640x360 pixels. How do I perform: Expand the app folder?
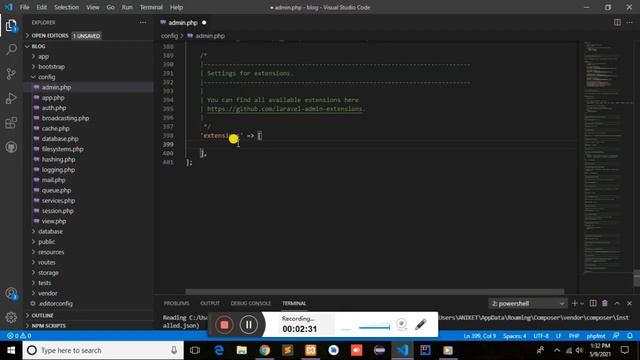coord(43,56)
